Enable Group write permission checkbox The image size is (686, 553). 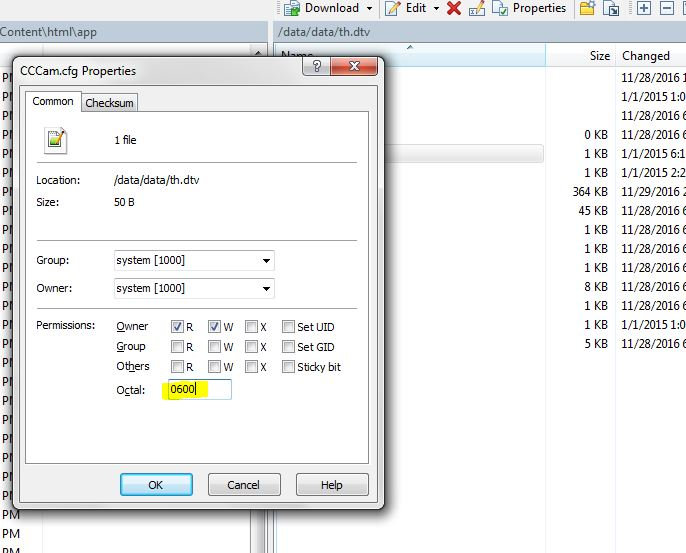coord(214,347)
